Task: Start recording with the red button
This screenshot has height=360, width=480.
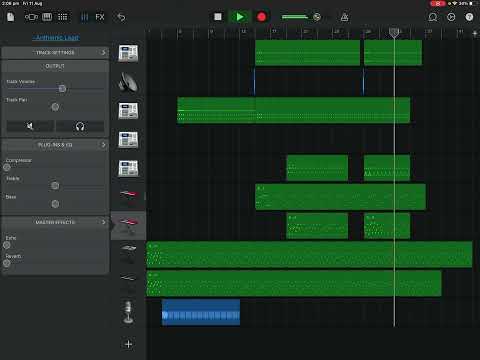Action: [261, 17]
